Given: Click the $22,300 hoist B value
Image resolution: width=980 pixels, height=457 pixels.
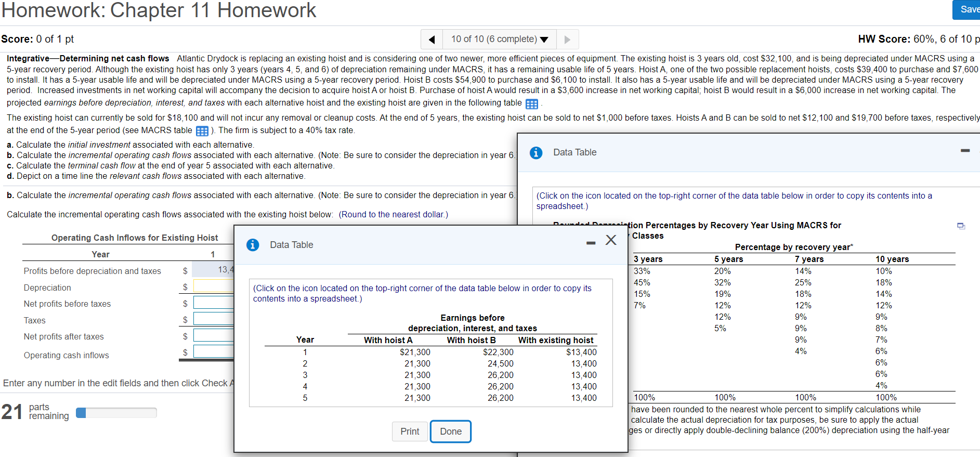Looking at the screenshot, I should click(x=498, y=352).
